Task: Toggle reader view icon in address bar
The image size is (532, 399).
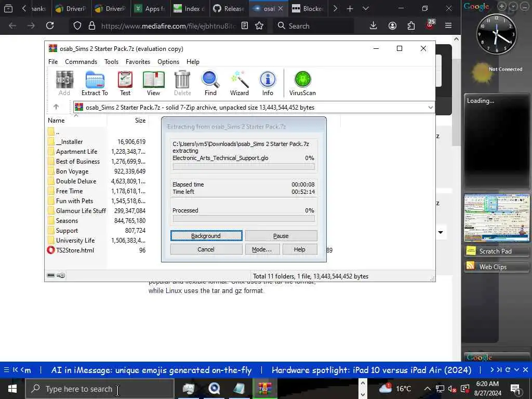Action: click(245, 25)
